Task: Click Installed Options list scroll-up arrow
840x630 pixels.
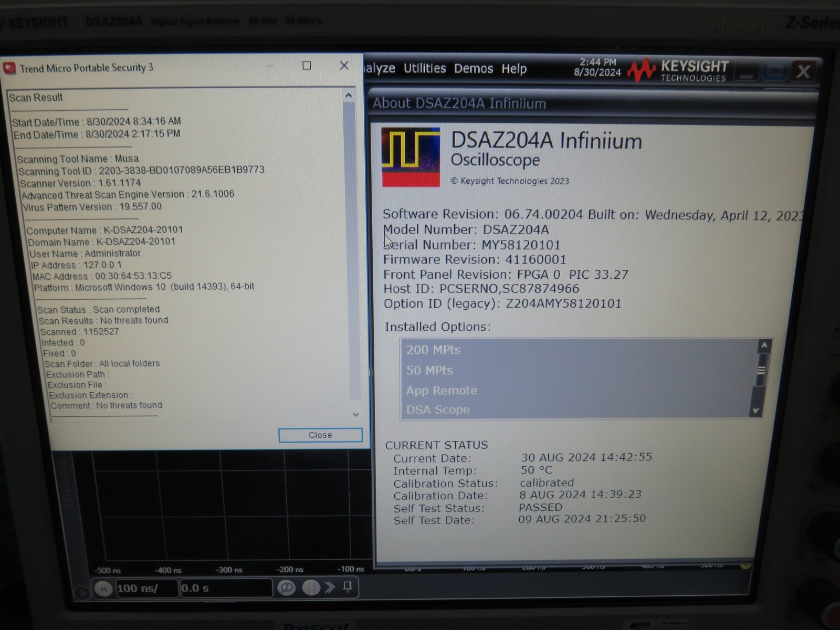Action: 764,345
